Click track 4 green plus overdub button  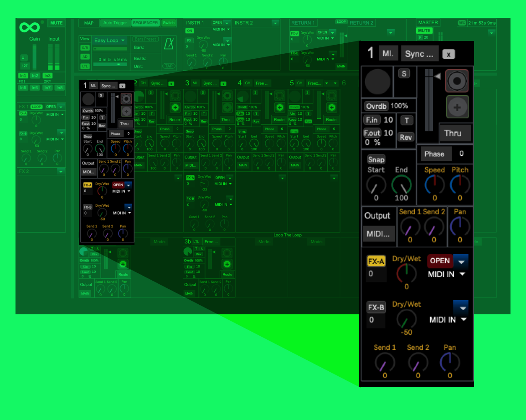[279, 107]
